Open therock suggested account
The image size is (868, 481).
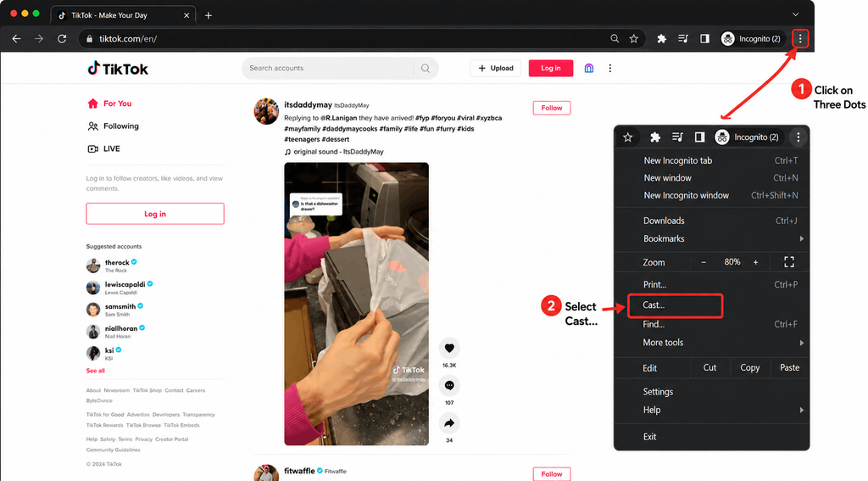click(x=112, y=266)
